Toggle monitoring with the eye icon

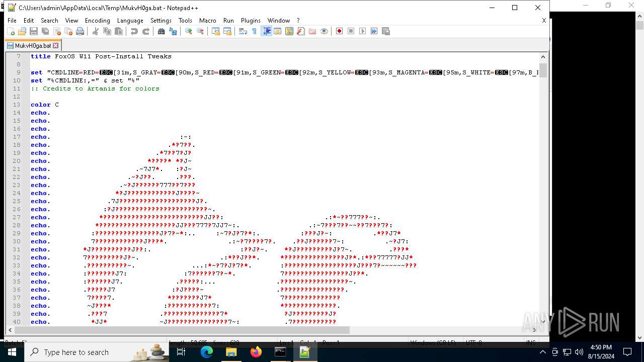click(x=324, y=31)
